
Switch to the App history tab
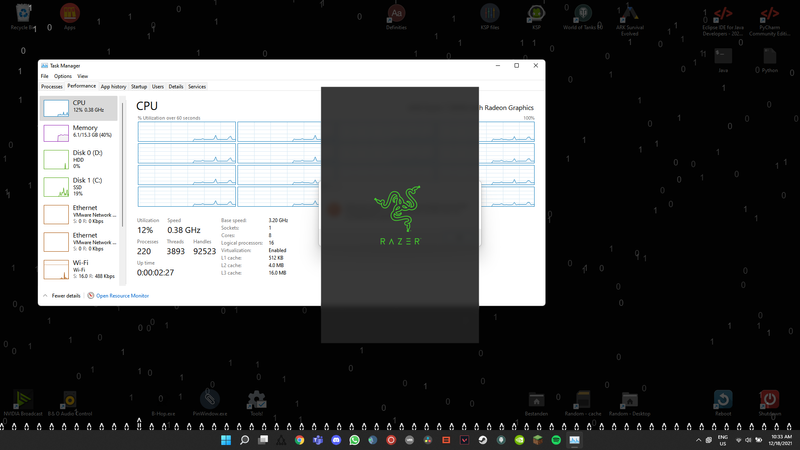tap(113, 87)
